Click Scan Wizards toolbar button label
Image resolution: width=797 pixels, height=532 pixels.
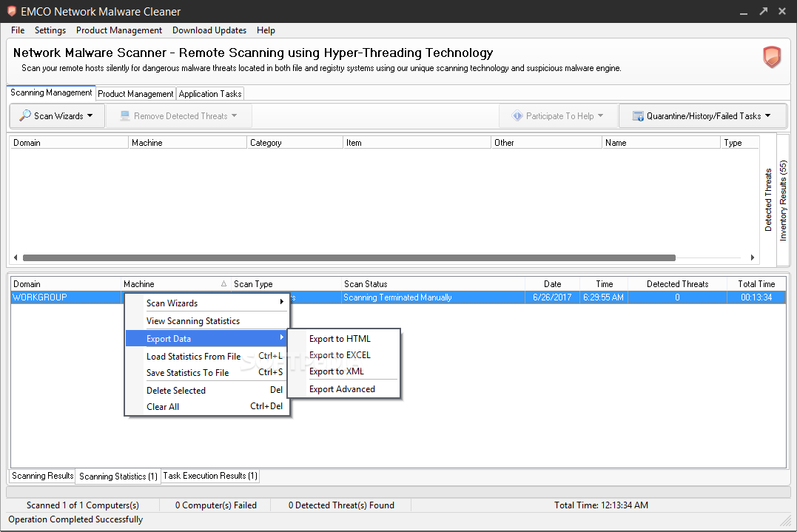click(x=58, y=116)
